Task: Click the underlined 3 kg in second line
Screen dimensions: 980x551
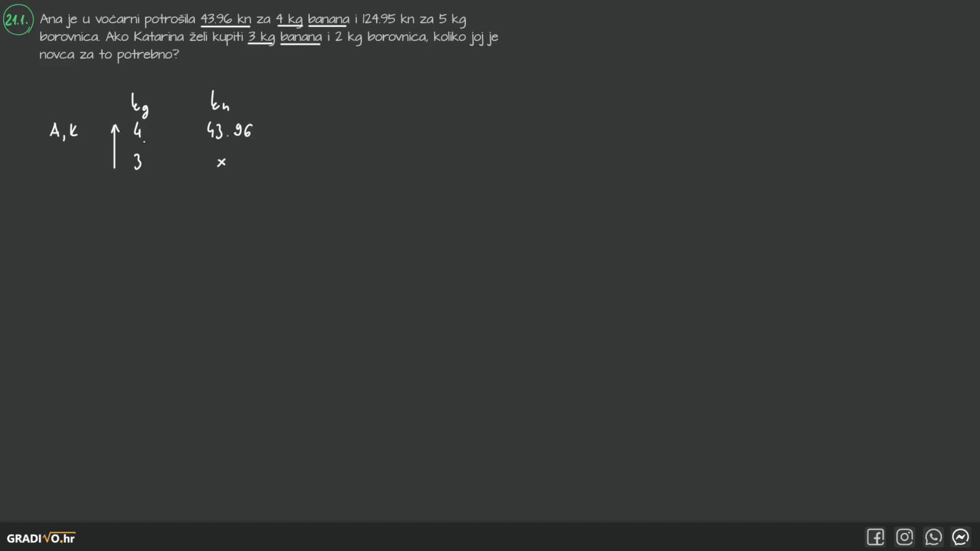Action: (261, 38)
